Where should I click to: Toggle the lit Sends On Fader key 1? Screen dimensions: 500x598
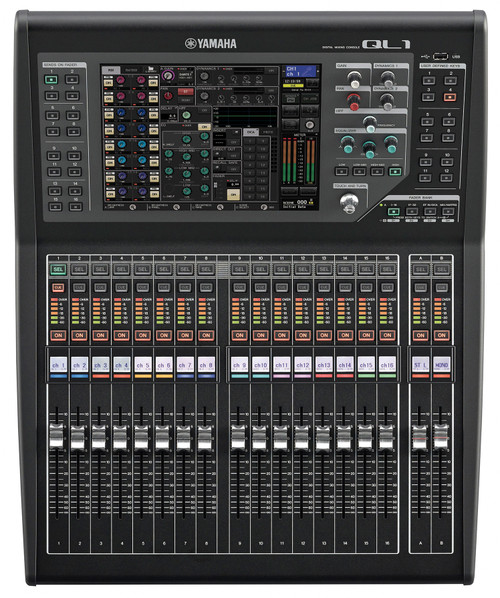51,79
